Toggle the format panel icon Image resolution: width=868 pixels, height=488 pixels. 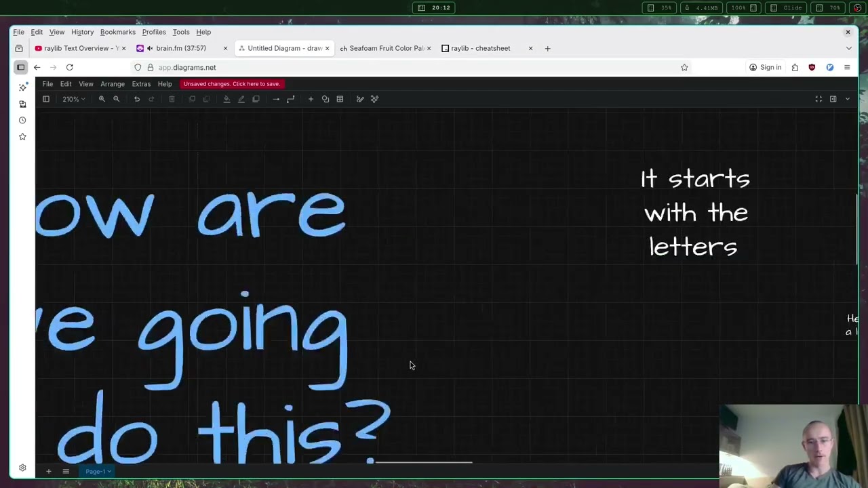pos(833,99)
